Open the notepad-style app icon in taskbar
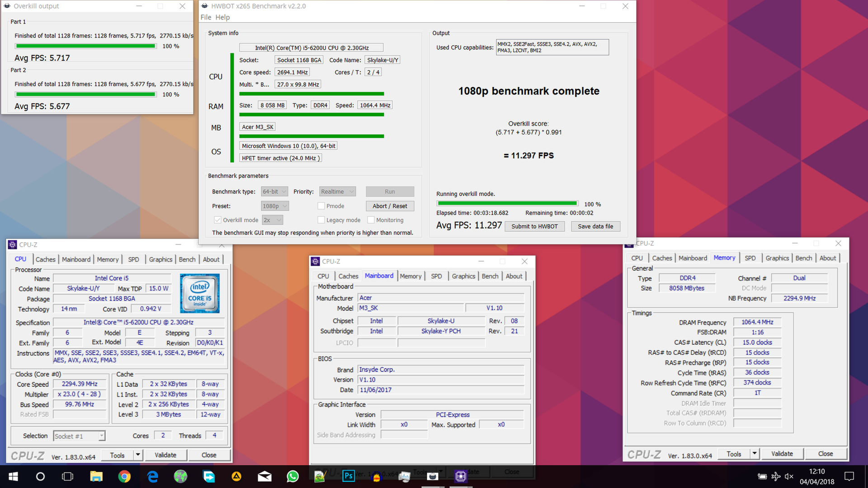This screenshot has width=868, height=488. point(320,476)
